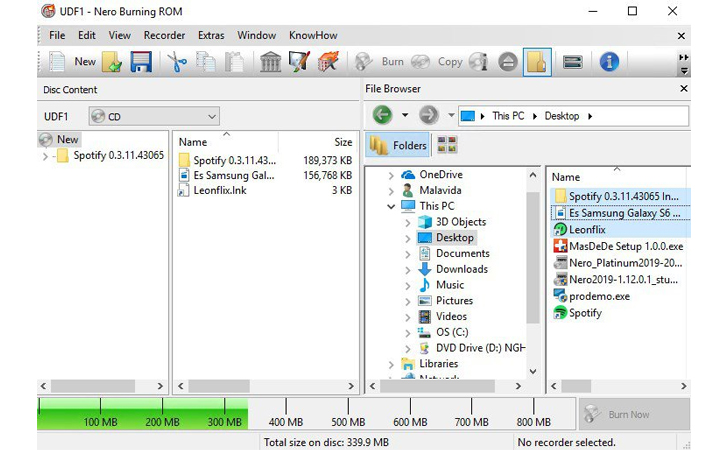
Task: Expand the arrow after Desktop in path
Action: (x=590, y=116)
